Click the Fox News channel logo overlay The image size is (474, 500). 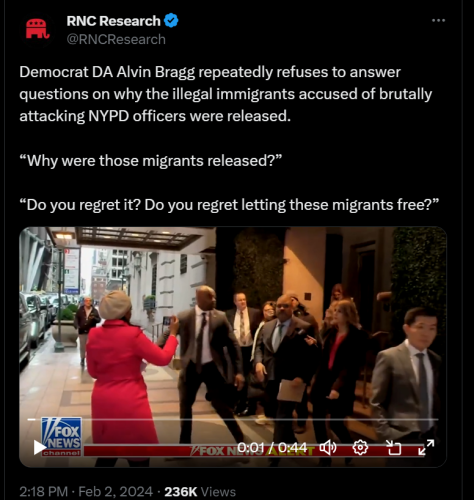pyautogui.click(x=61, y=436)
